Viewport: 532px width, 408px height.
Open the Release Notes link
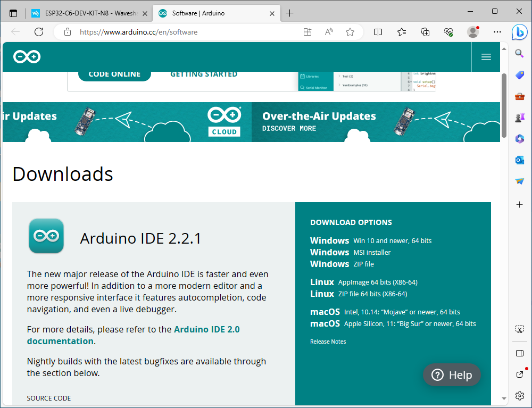tap(328, 342)
